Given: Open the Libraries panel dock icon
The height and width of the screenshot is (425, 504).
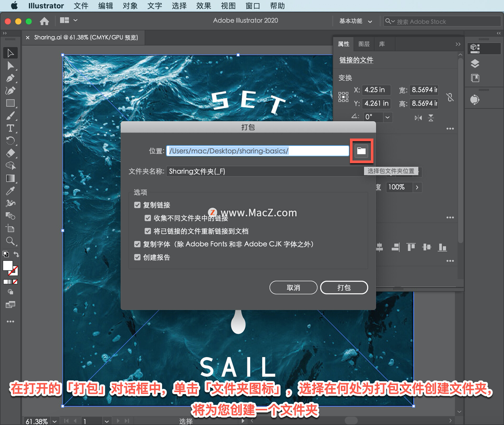Looking at the screenshot, I should point(475,78).
